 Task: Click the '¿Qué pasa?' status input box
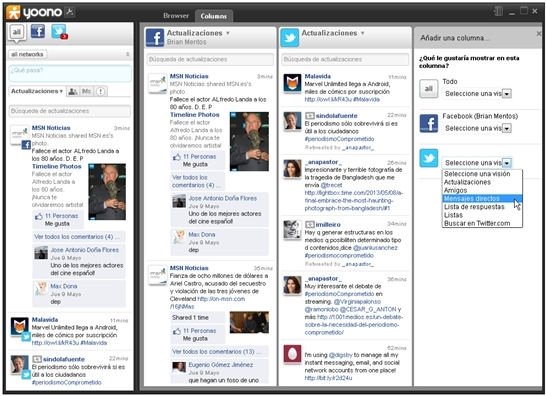(x=70, y=73)
